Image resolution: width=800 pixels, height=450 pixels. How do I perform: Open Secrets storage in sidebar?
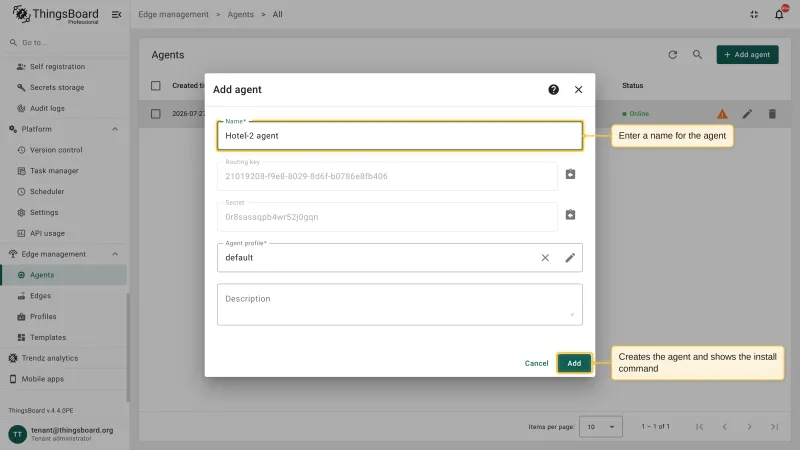click(57, 87)
